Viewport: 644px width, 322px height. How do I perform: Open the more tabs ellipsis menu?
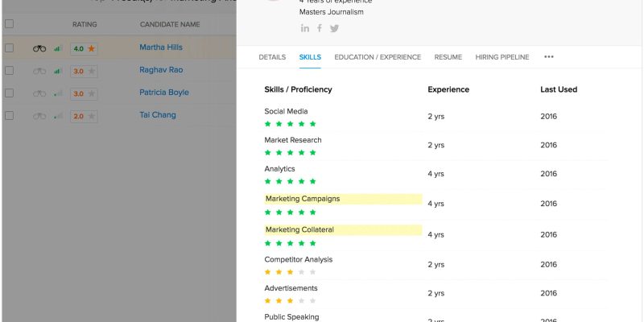(549, 57)
